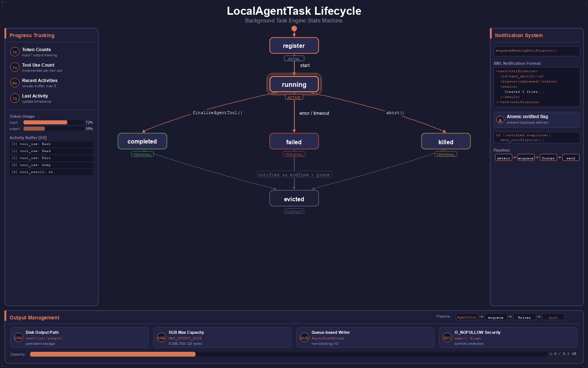
Task: Click the Queue-based Writer QUE icon
Action: coord(304,338)
